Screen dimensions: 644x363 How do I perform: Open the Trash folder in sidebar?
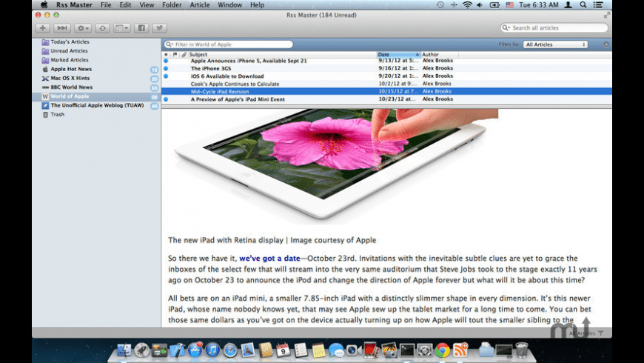pyautogui.click(x=58, y=114)
